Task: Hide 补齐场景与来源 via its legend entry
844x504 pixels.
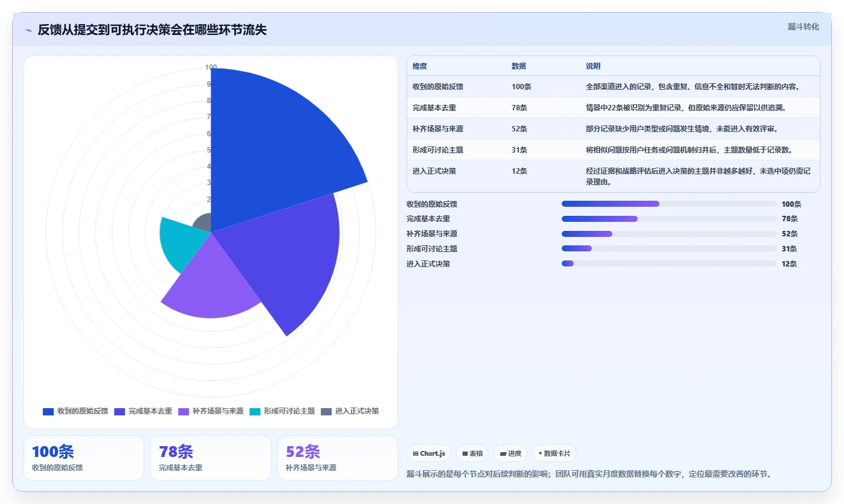Action: click(x=211, y=411)
